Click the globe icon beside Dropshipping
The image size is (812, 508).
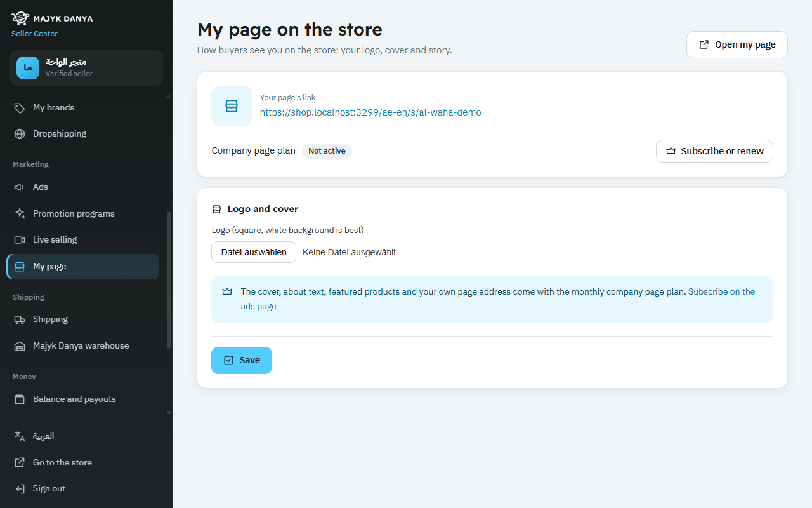point(20,134)
